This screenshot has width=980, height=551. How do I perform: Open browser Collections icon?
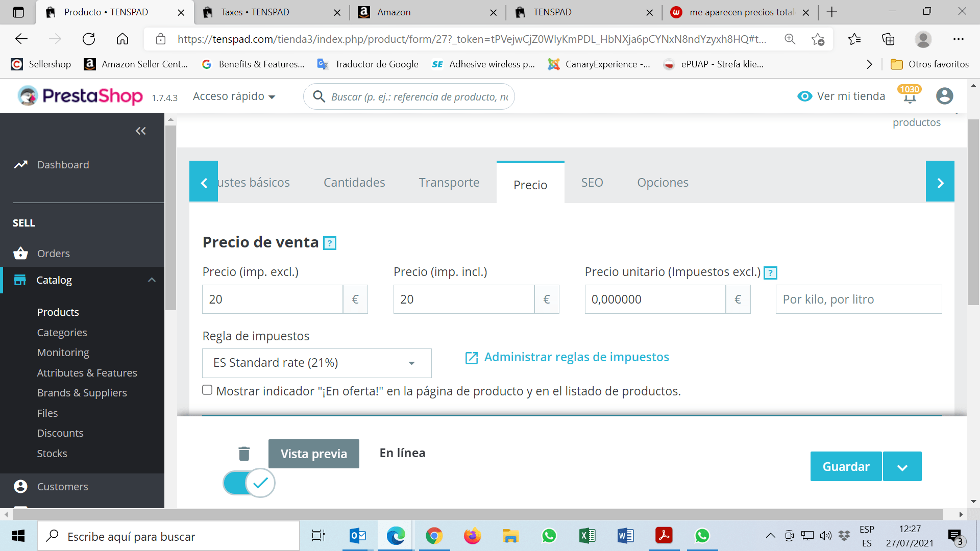(x=888, y=39)
